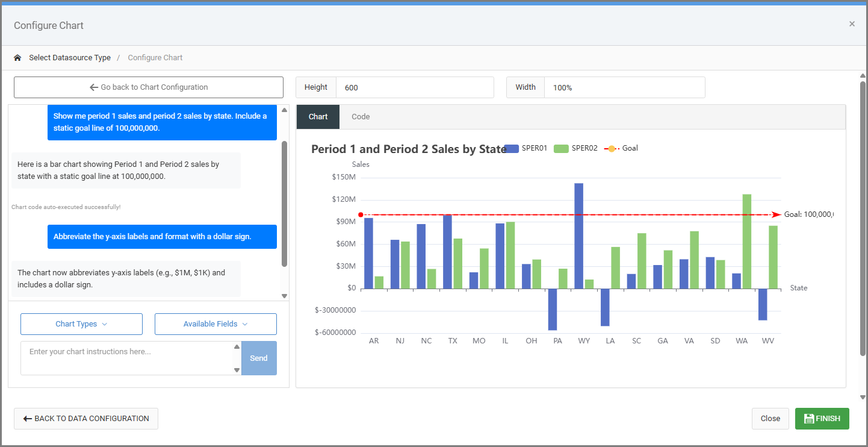868x447 pixels.
Task: Click Select Datasource Type breadcrumb link
Action: coord(70,58)
